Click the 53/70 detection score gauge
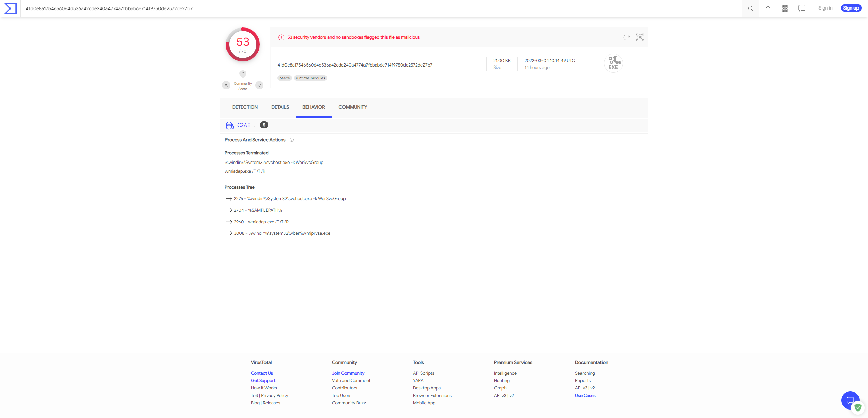 (243, 44)
